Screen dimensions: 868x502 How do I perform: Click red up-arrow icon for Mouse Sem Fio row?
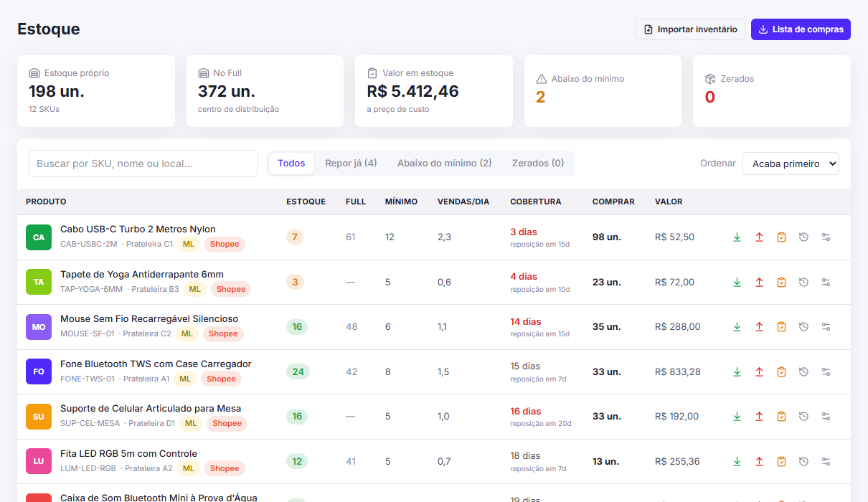759,327
